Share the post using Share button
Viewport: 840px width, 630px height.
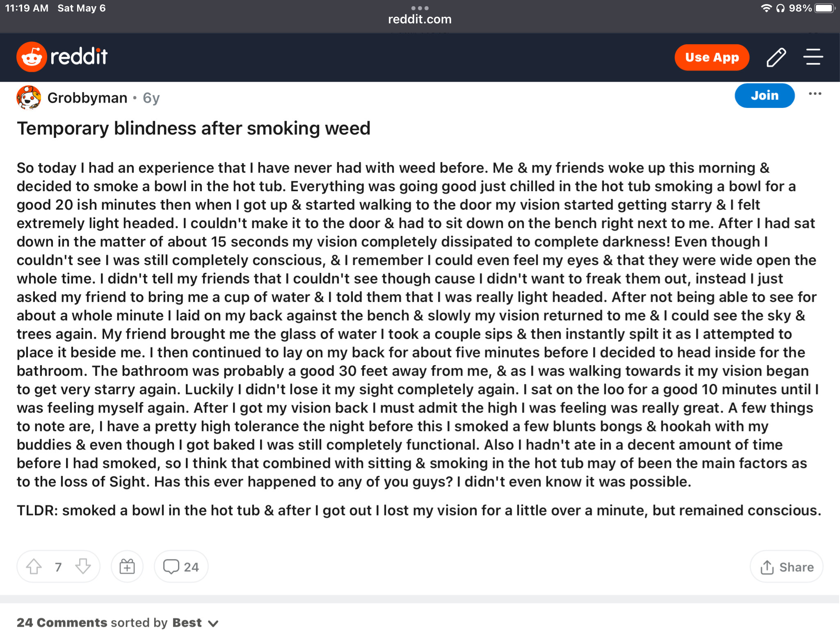click(786, 567)
